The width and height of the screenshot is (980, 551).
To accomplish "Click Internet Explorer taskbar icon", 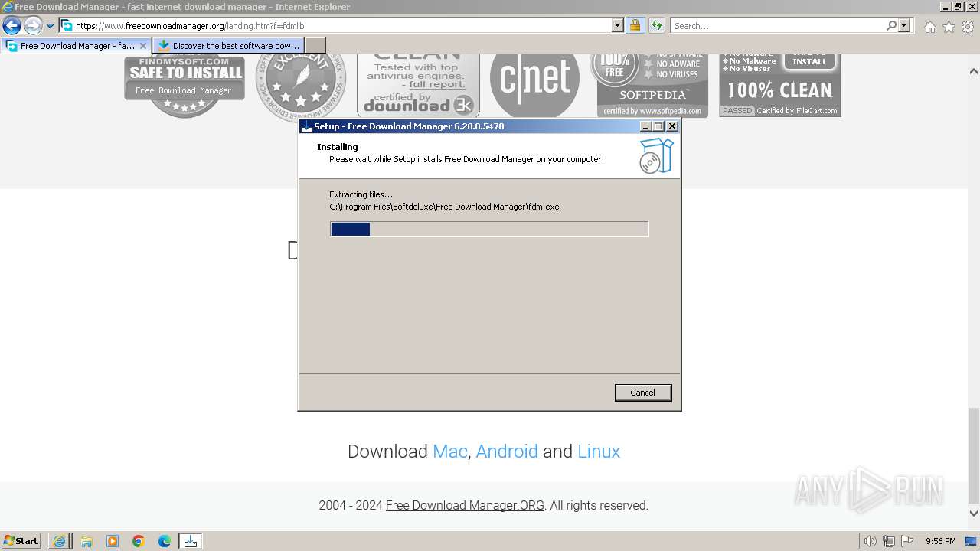I will (x=60, y=541).
